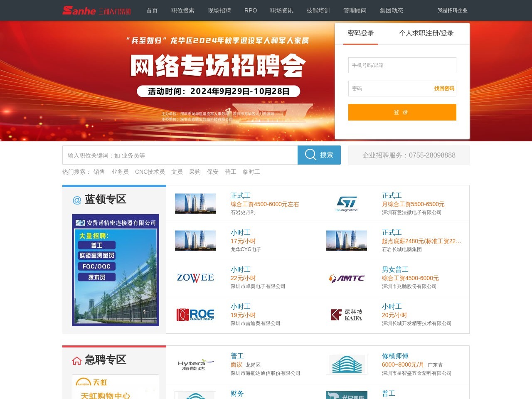Click the Sanhe logo in header
532x399 pixels.
pos(96,10)
